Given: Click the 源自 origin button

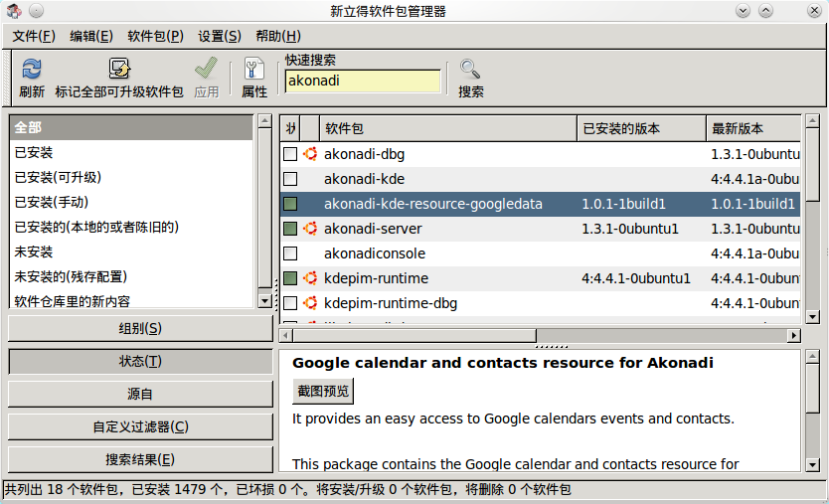Looking at the screenshot, I should coord(140,394).
